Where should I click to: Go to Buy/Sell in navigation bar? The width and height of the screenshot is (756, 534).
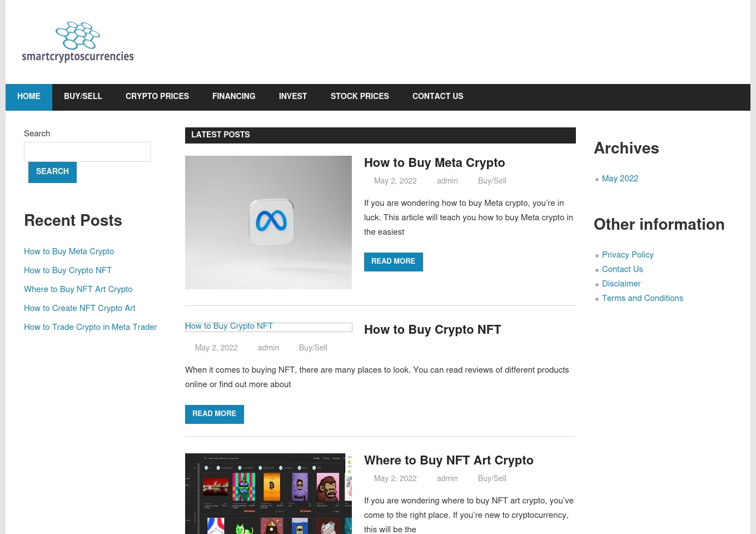[83, 97]
